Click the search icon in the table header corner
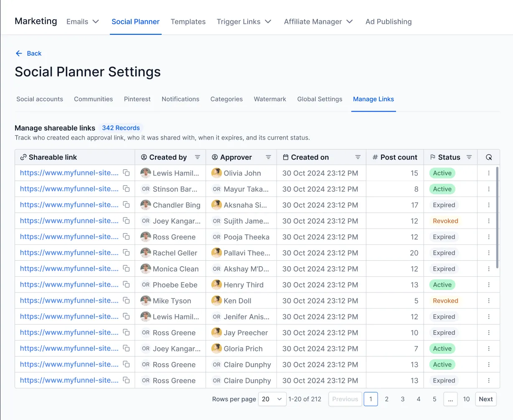The image size is (513, 420). (489, 158)
